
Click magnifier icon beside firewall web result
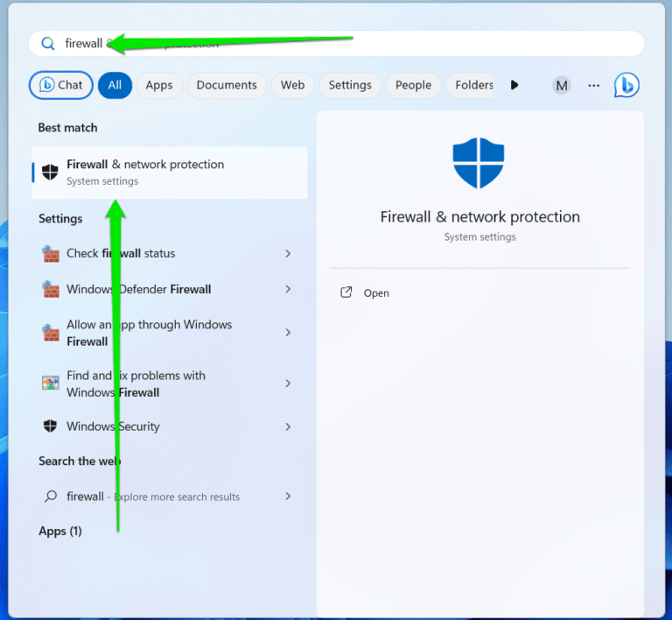point(51,496)
